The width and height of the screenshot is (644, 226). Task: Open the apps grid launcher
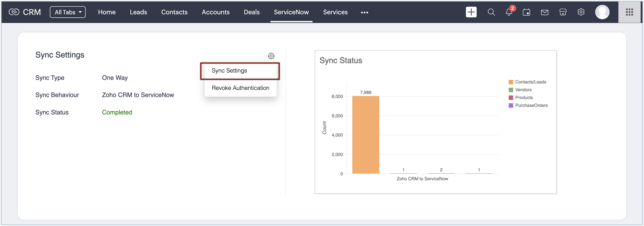629,12
